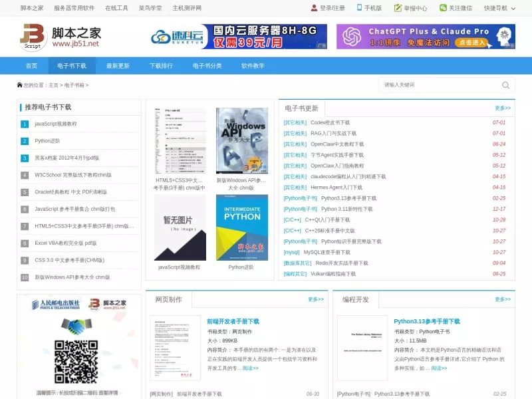Click the 速科云 cloud server banner ad
532x399 pixels.
point(239,37)
